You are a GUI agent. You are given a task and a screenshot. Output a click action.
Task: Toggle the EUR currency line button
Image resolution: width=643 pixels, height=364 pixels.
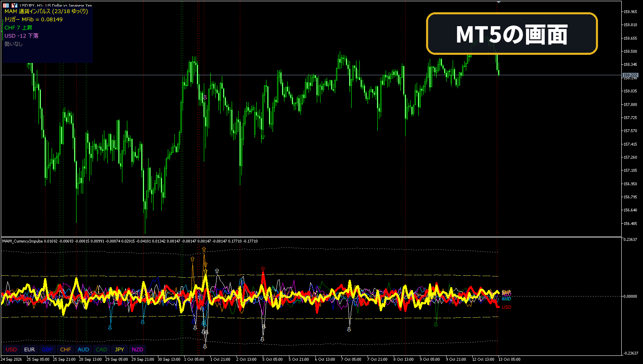pyautogui.click(x=29, y=350)
